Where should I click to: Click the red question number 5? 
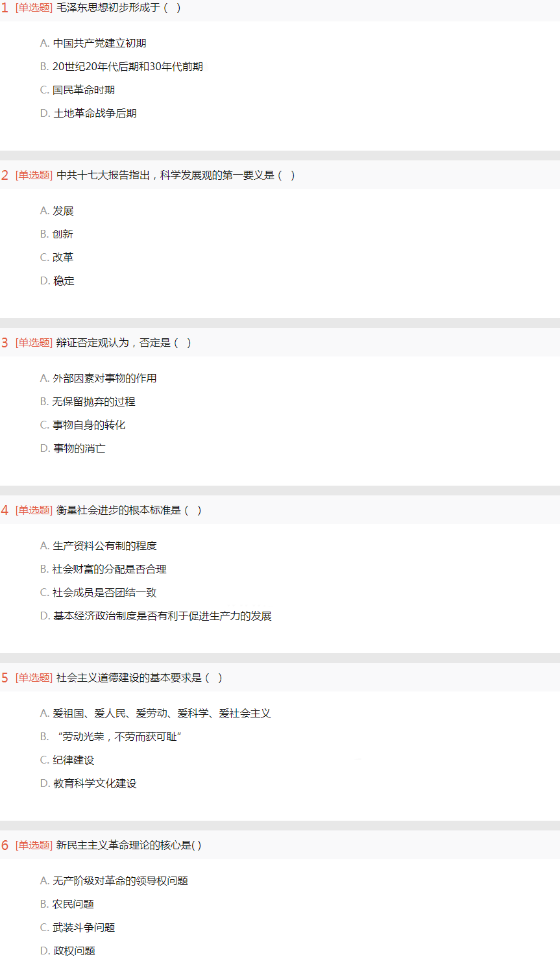[5, 679]
